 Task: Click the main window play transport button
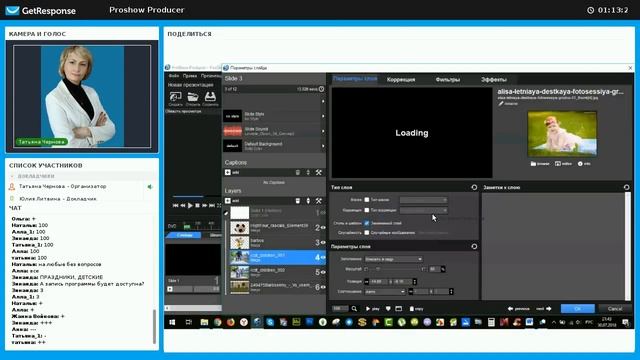click(x=190, y=206)
